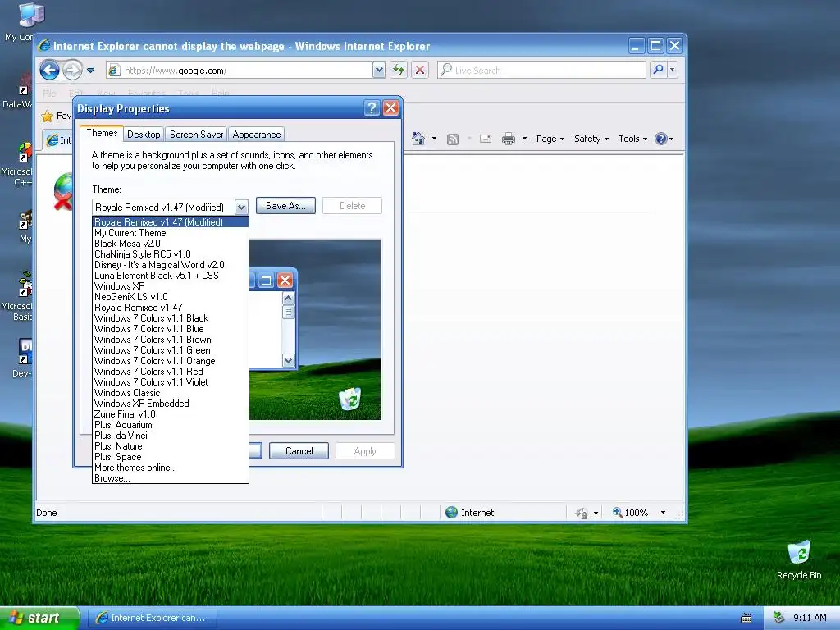This screenshot has height=630, width=840.
Task: Select Plus! Space theme
Action: point(171,457)
